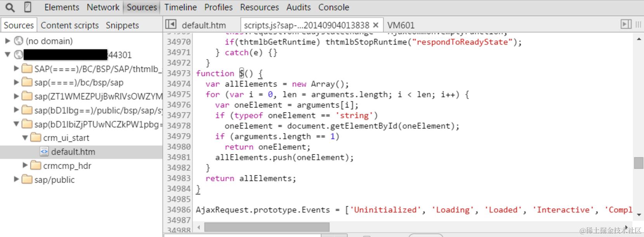
Task: Set breakpoint on line number 34975
Action: click(x=179, y=94)
